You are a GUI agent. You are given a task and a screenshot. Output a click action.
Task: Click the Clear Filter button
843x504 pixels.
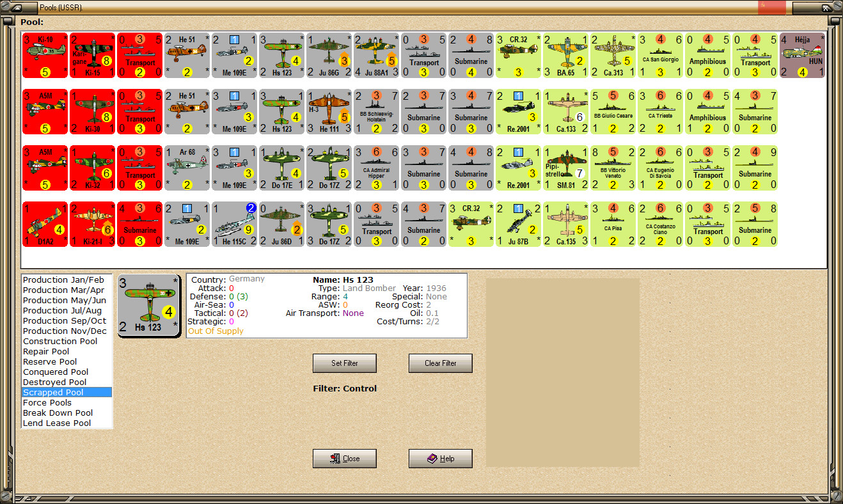tap(441, 363)
